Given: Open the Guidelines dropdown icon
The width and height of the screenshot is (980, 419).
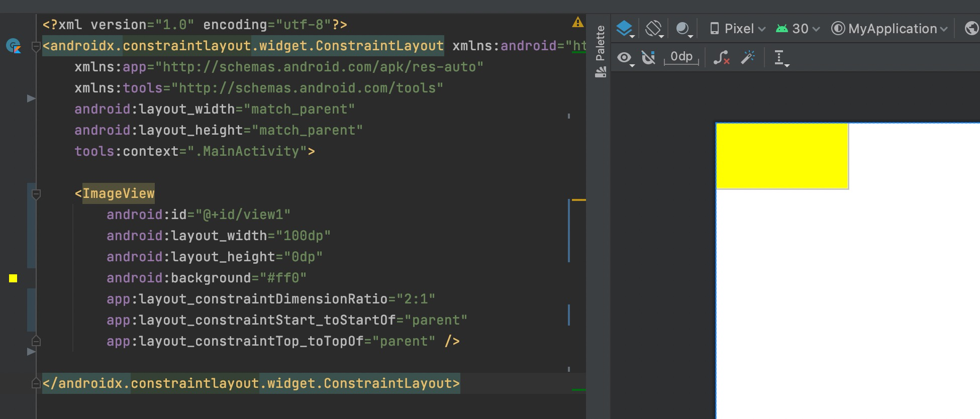Looking at the screenshot, I should (x=781, y=58).
